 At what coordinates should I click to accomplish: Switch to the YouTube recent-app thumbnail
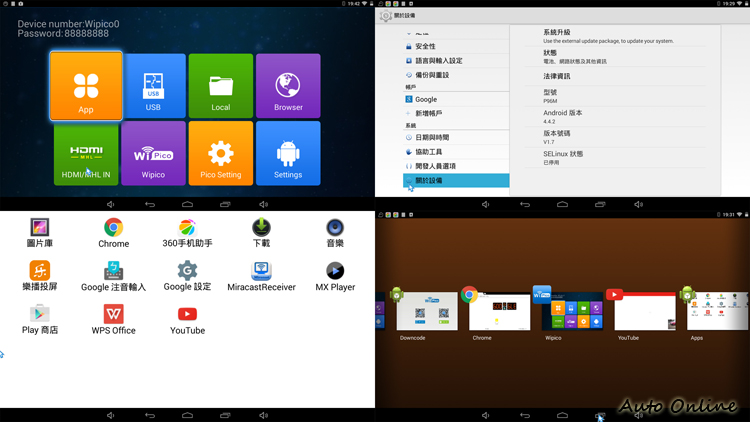point(645,312)
